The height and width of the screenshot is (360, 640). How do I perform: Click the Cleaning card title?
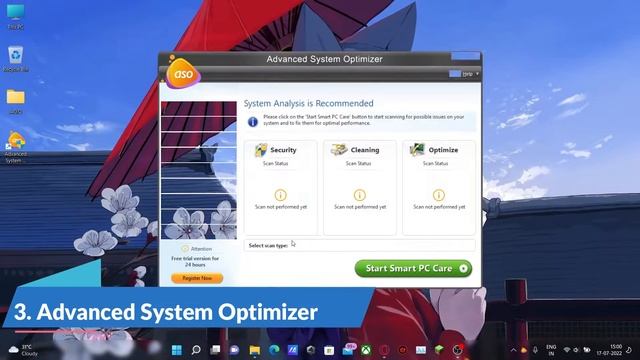tap(365, 150)
